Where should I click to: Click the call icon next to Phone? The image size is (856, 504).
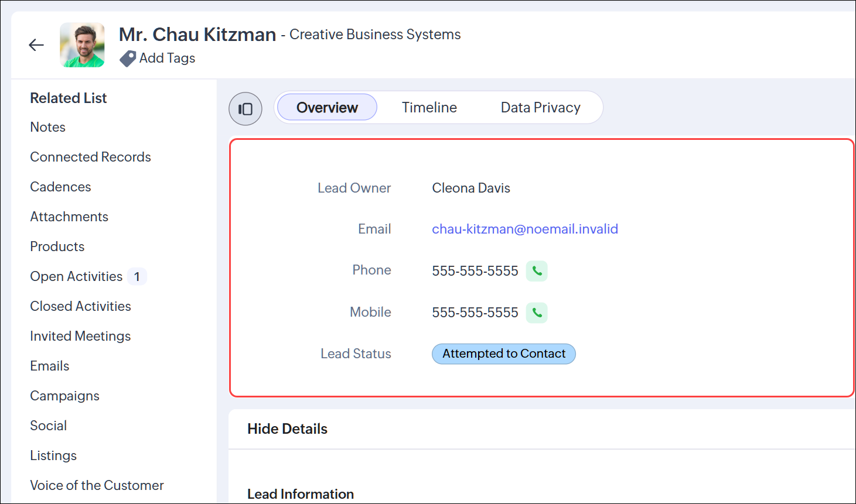pyautogui.click(x=537, y=271)
